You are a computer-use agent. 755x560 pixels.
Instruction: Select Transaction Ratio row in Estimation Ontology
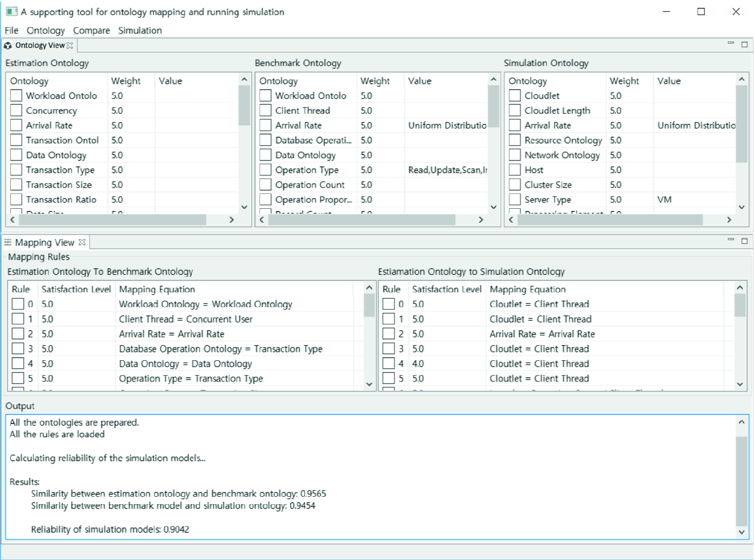(61, 199)
